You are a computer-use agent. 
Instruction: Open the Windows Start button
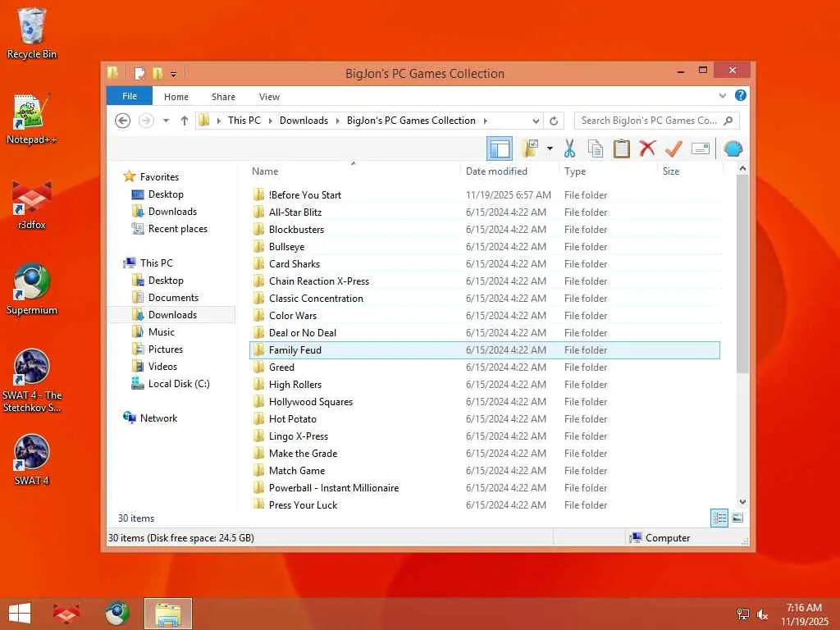coord(20,614)
